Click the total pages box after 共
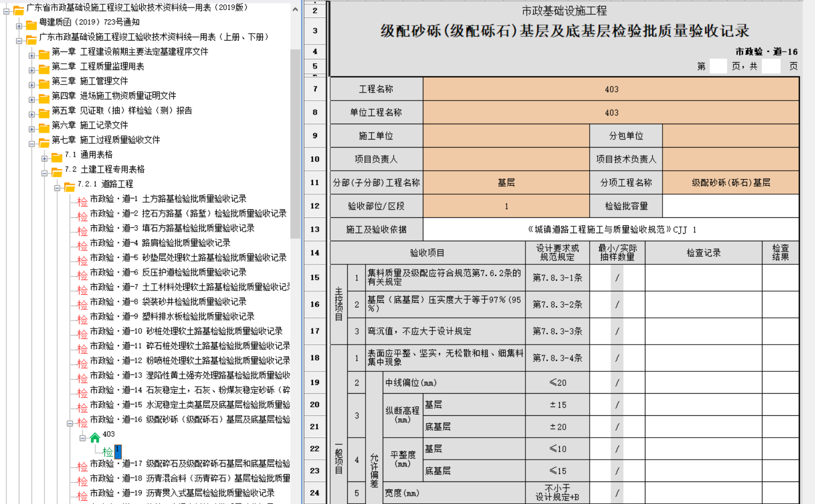815x504 pixels. point(771,66)
